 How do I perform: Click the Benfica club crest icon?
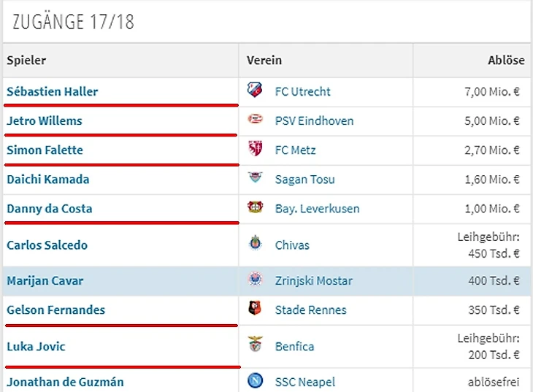(x=255, y=346)
